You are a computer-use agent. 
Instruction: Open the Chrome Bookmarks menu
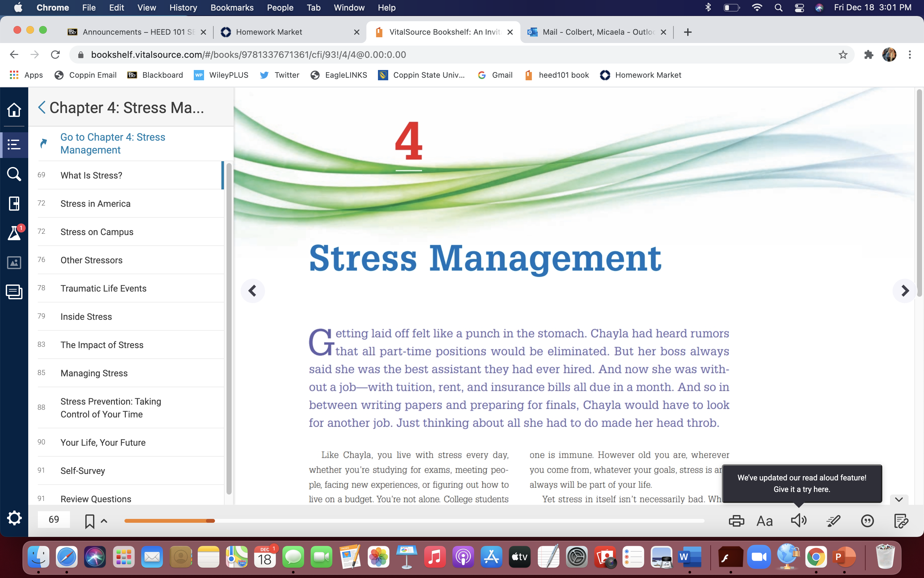[232, 8]
